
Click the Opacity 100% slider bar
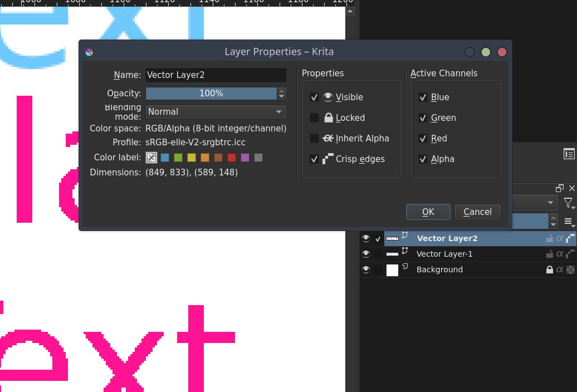click(x=211, y=94)
